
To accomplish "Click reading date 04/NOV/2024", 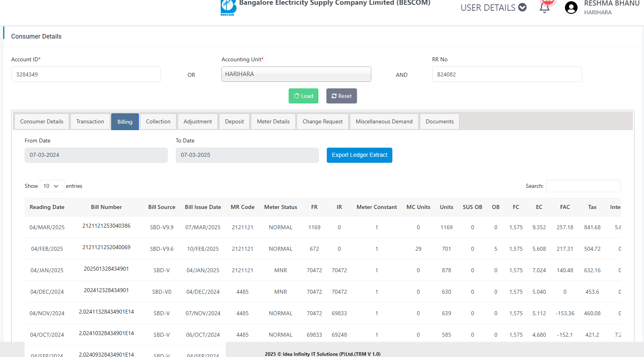I will click(47, 313).
